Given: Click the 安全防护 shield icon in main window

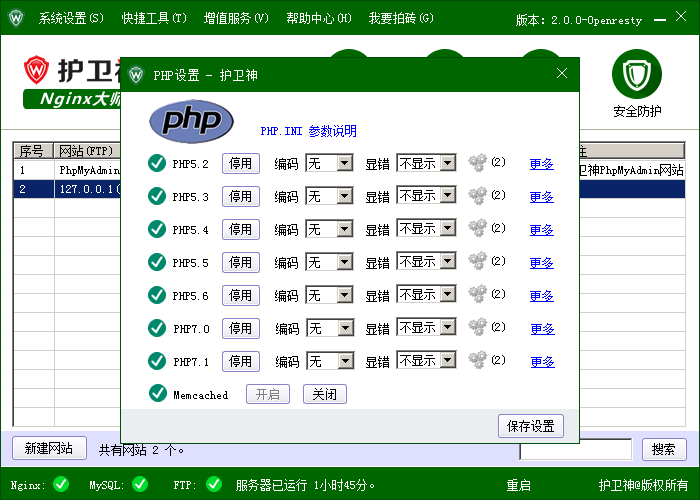Looking at the screenshot, I should pyautogui.click(x=637, y=74).
